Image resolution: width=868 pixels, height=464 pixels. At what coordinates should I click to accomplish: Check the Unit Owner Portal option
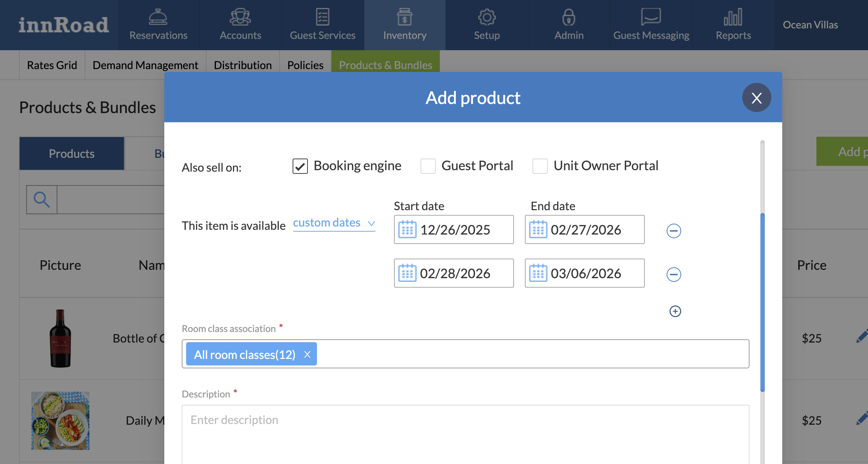point(540,166)
